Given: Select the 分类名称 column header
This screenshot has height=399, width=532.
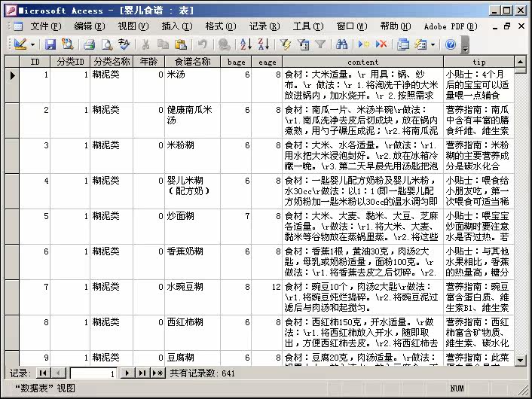Looking at the screenshot, I should 112,62.
